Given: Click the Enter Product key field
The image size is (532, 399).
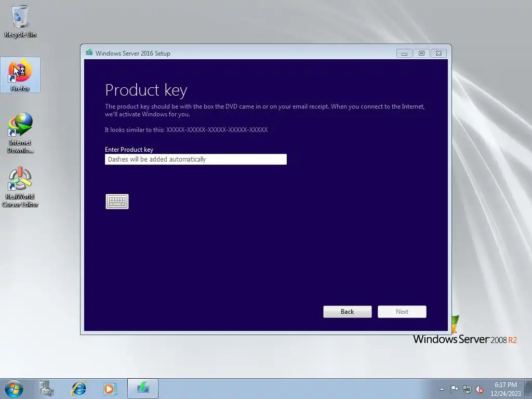Looking at the screenshot, I should point(196,159).
